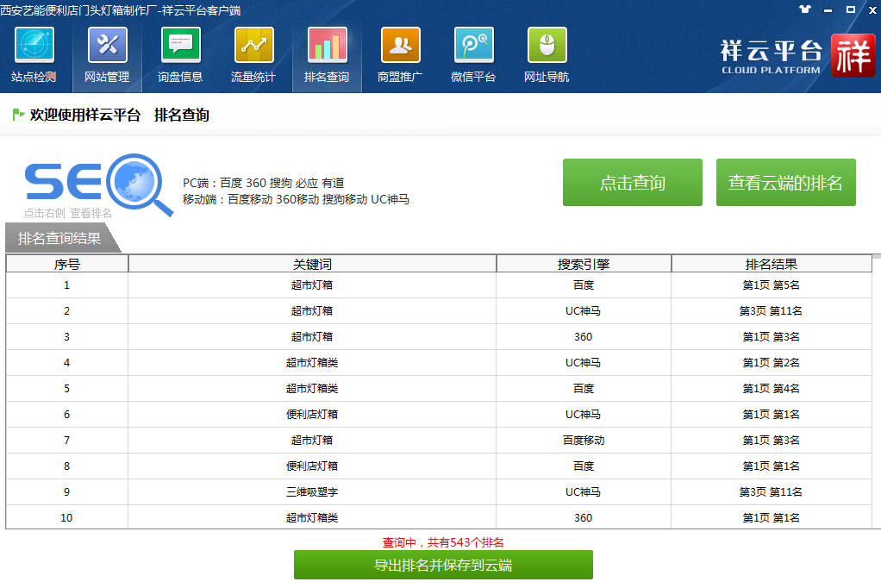Click the 排名结果 column header

771,264
